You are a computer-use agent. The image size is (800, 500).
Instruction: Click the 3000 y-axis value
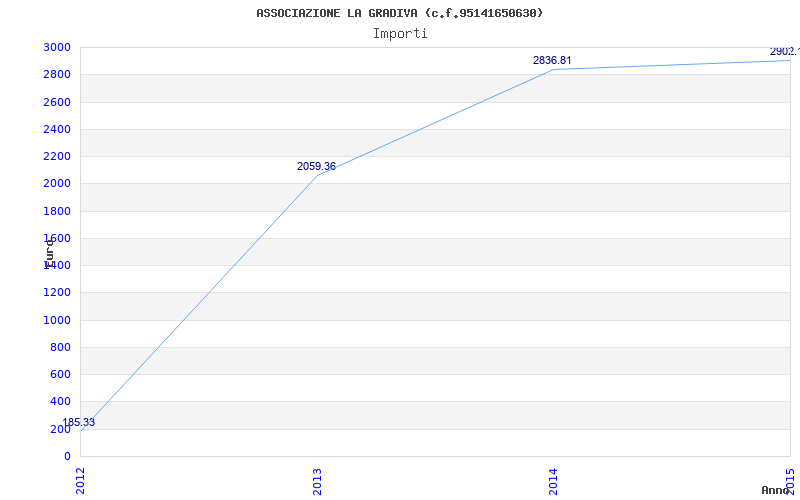pos(57,47)
